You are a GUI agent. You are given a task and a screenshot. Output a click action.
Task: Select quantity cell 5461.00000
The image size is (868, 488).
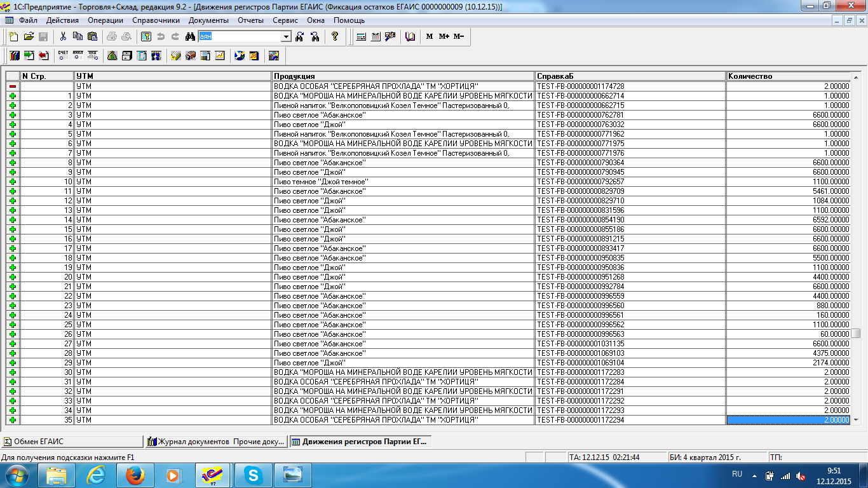click(x=789, y=191)
